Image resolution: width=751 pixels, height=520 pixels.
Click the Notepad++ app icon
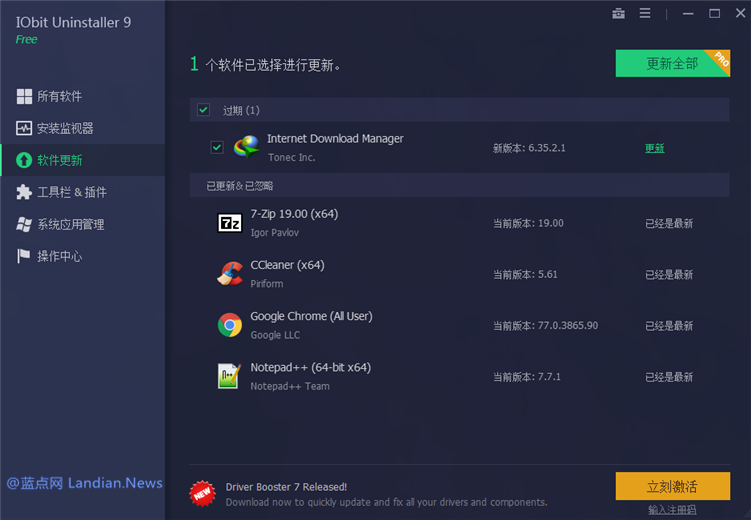point(229,376)
